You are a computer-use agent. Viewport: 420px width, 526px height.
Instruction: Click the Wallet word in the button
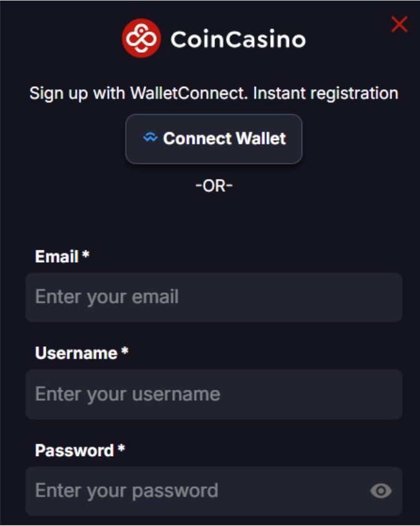(261, 138)
